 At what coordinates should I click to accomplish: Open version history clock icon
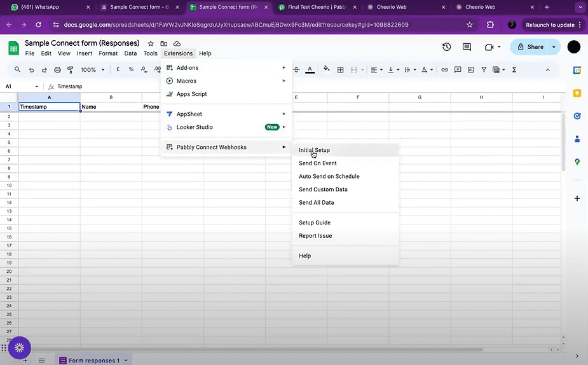pos(447,47)
